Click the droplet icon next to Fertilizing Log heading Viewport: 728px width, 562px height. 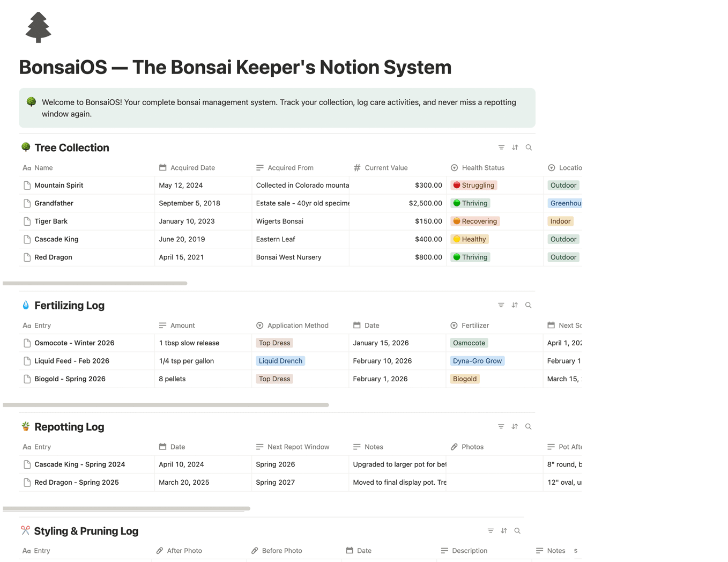(26, 305)
